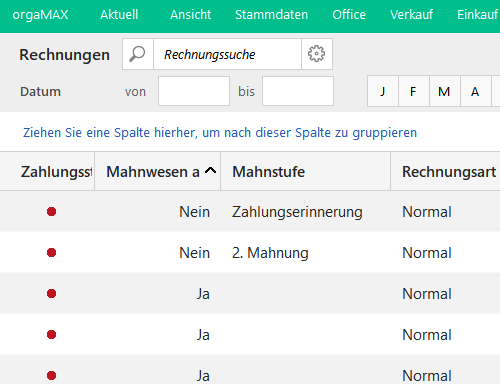Open the Verkauf menu
Screen dimensions: 500x384
(412, 15)
